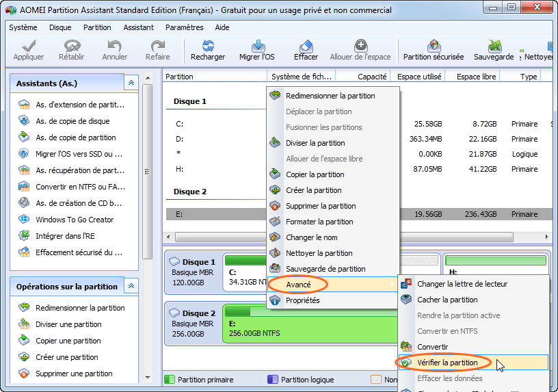Launch Windows To Go Creator
558x392 pixels.
click(x=66, y=220)
